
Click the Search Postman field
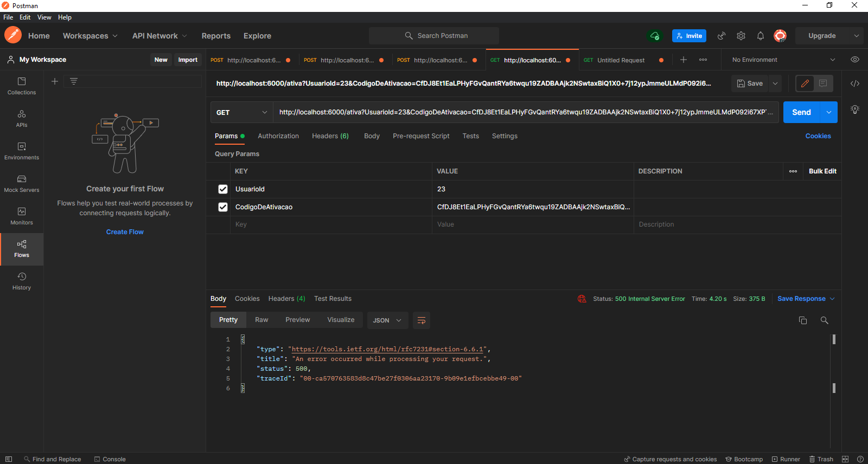click(x=434, y=36)
